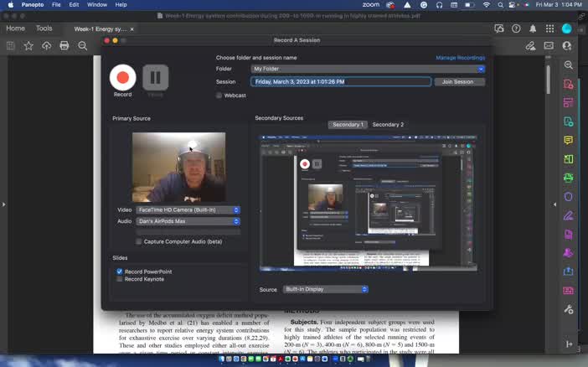Click the print icon in PDF toolbar
588x367 pixels.
click(x=64, y=45)
